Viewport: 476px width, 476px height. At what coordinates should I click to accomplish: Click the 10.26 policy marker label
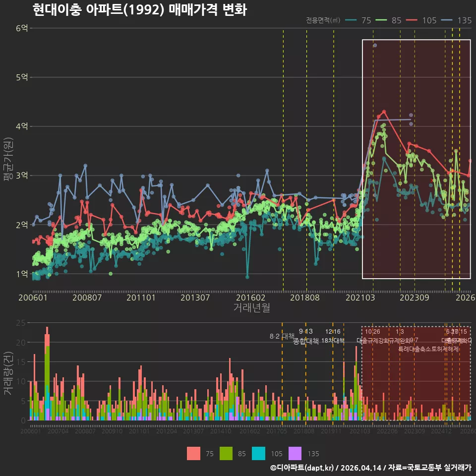(x=372, y=332)
